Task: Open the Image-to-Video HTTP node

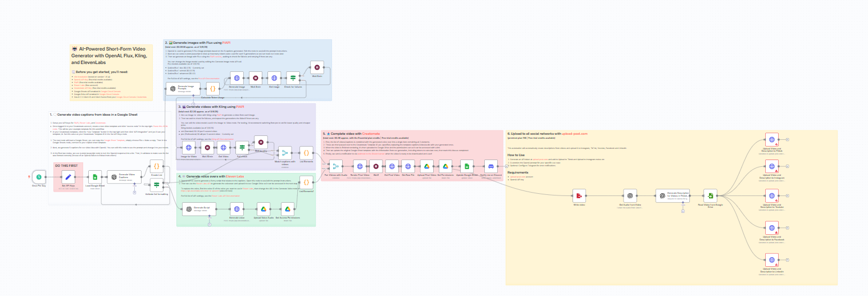Action: click(x=189, y=148)
